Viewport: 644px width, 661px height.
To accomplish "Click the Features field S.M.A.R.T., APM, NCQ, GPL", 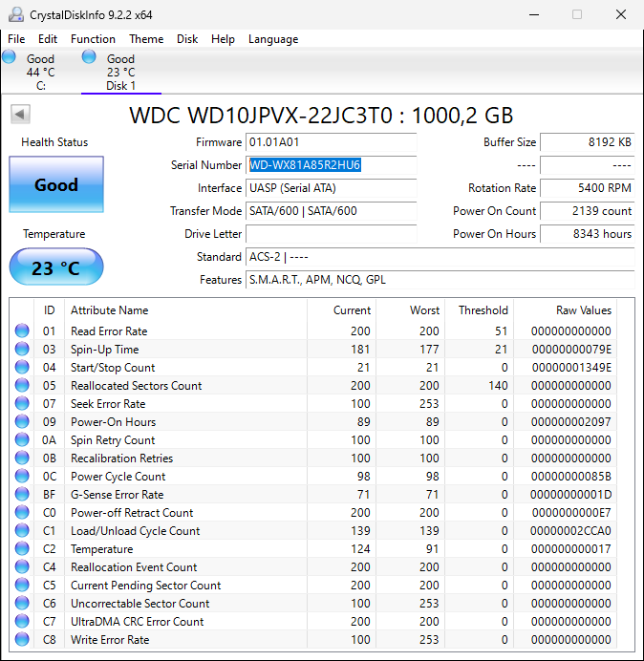I will tap(440, 280).
